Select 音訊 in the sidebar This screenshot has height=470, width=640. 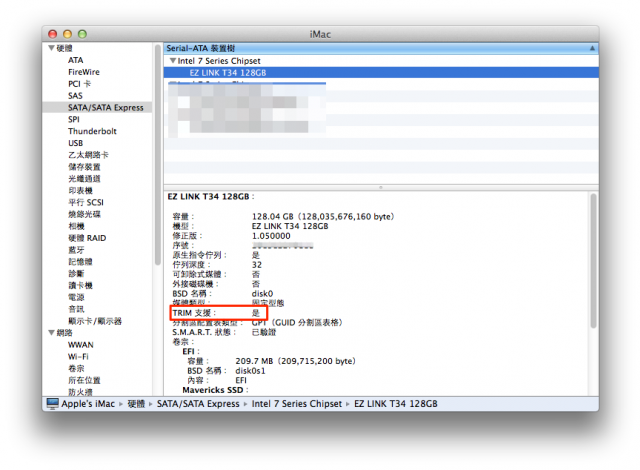click(x=76, y=309)
